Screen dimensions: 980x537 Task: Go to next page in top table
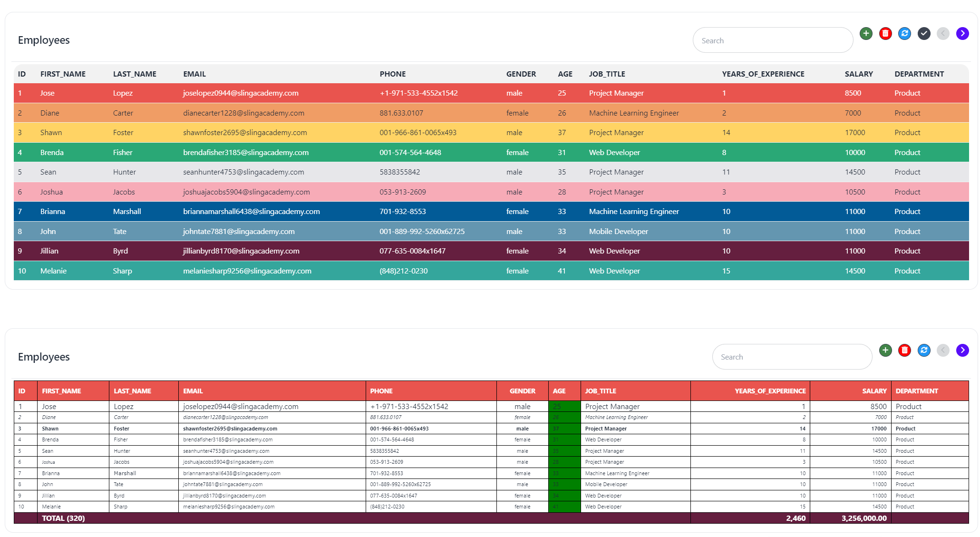pyautogui.click(x=962, y=33)
